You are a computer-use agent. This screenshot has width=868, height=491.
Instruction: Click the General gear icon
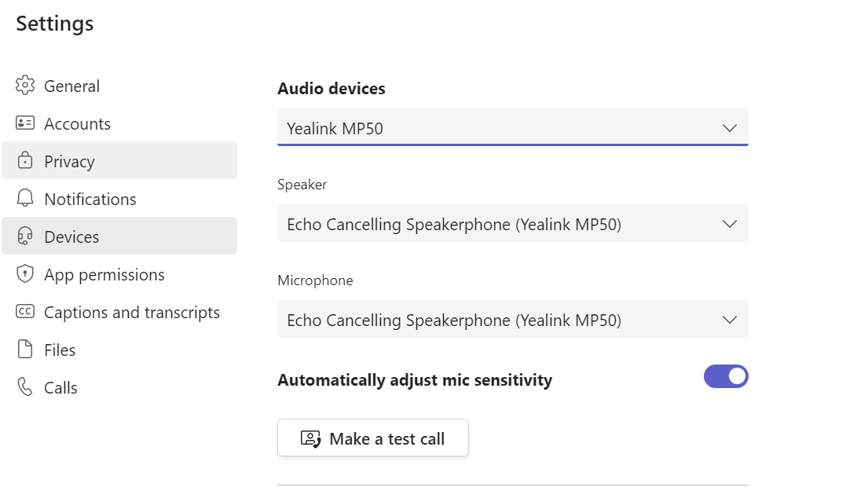(x=25, y=86)
